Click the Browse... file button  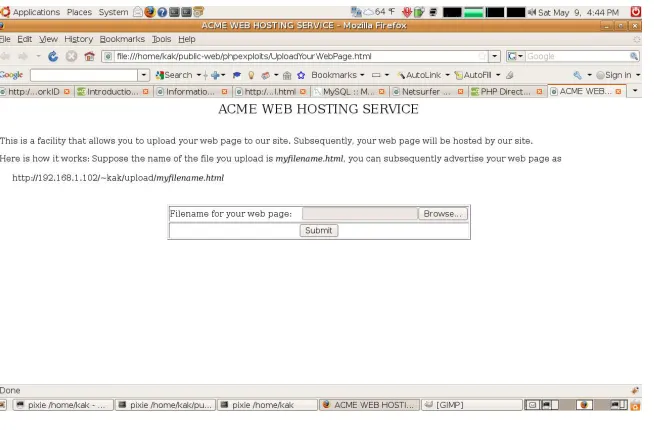[x=443, y=214]
